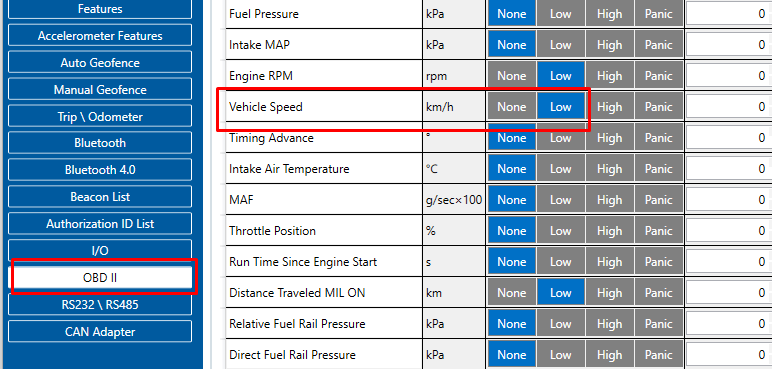Open the OBD II settings section
This screenshot has height=369, width=772.
[100, 278]
